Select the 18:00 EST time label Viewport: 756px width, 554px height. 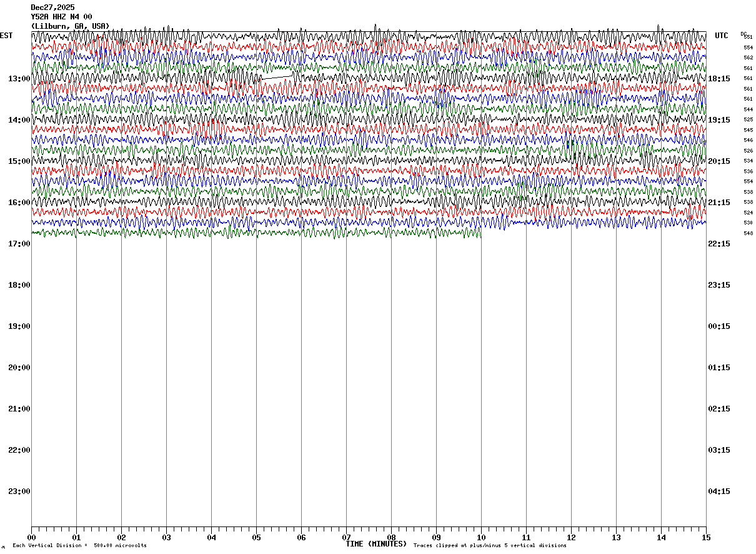point(19,285)
